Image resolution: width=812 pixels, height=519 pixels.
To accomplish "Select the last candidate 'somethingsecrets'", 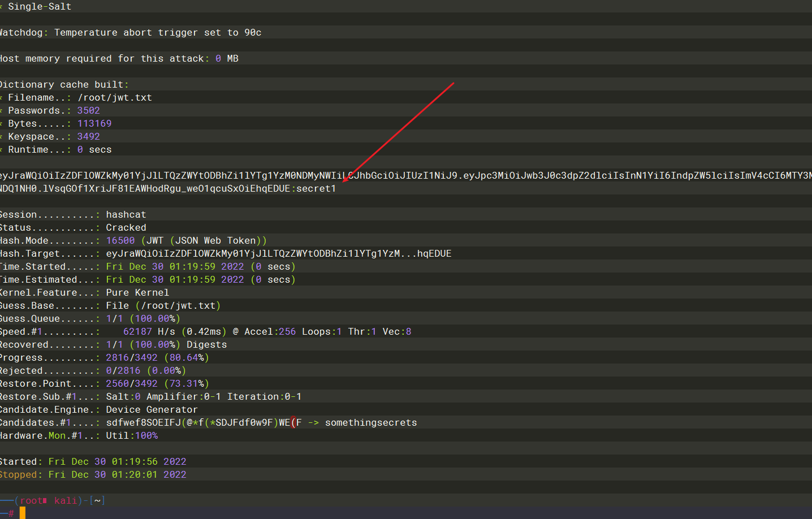I will 371,423.
